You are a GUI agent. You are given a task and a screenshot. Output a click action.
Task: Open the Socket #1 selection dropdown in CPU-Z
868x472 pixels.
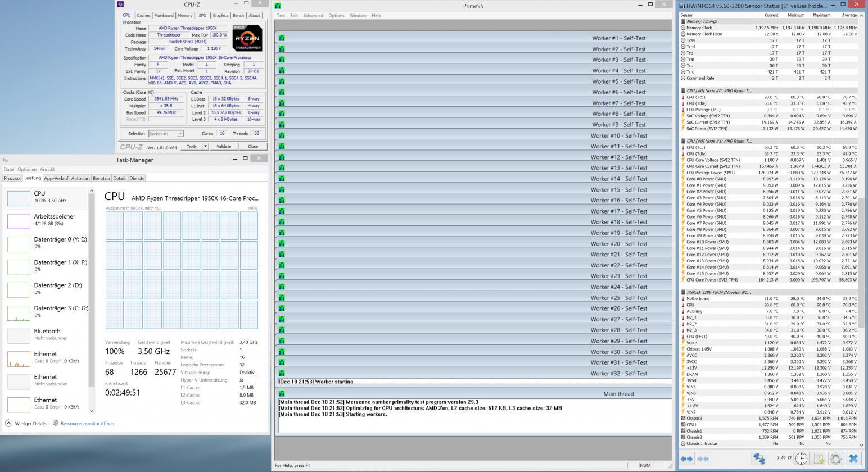click(180, 134)
